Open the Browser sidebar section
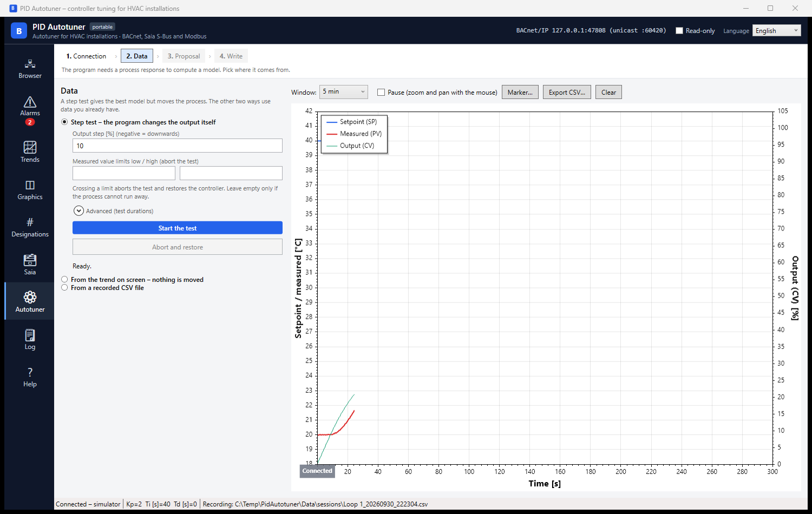Screen dimensions: 812x514 pos(30,69)
